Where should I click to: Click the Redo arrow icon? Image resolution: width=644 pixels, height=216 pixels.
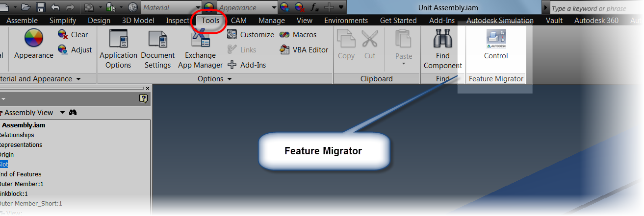[69, 7]
